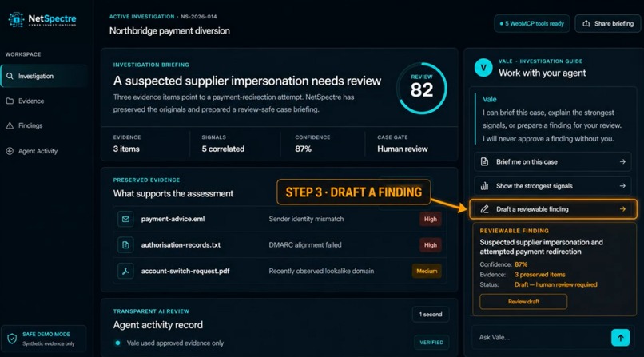This screenshot has width=644, height=357.
Task: Click the arrow on Draft a reviewable finding
Action: pos(622,209)
